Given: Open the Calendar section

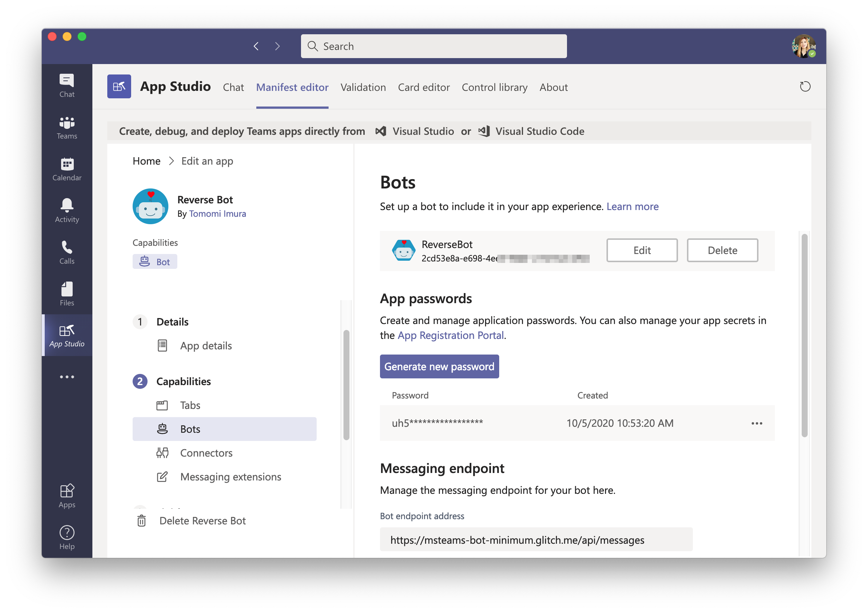Looking at the screenshot, I should tap(67, 169).
